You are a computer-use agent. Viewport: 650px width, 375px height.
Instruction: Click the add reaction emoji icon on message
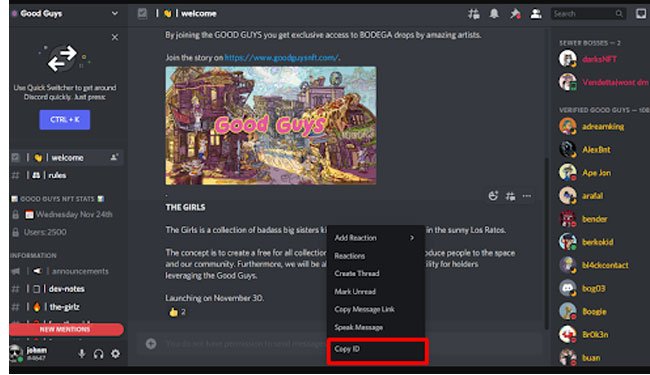tap(493, 196)
